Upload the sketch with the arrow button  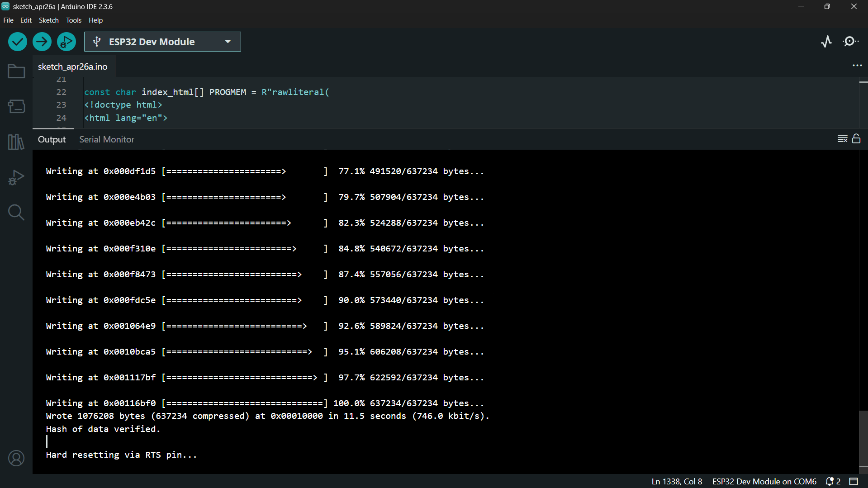[x=42, y=42]
